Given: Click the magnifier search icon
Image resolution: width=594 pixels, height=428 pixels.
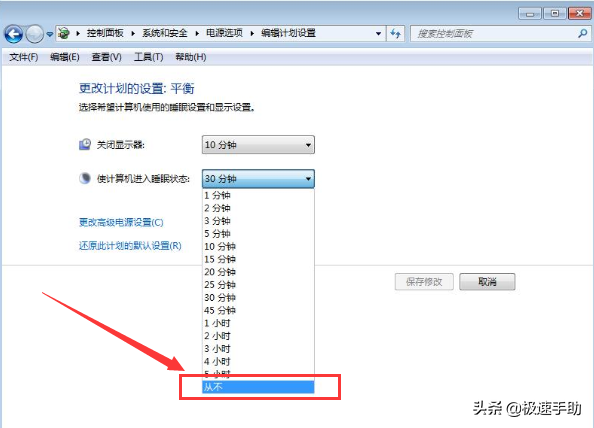Looking at the screenshot, I should click(583, 33).
